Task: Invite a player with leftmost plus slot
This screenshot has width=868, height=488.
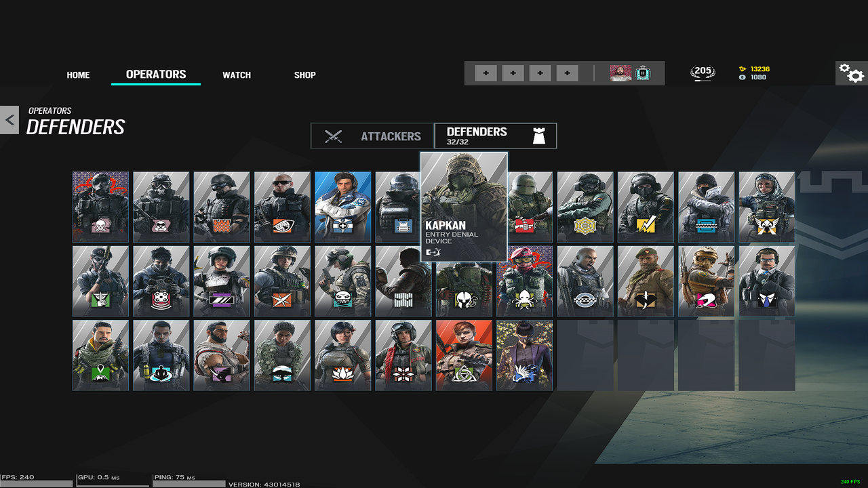Action: click(x=486, y=73)
